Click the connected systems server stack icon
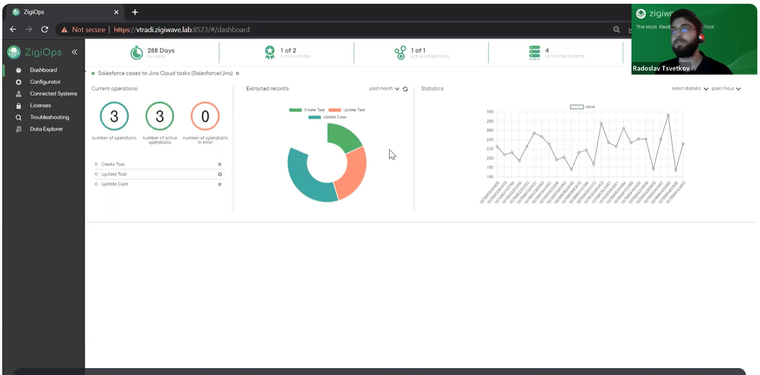 tap(535, 53)
